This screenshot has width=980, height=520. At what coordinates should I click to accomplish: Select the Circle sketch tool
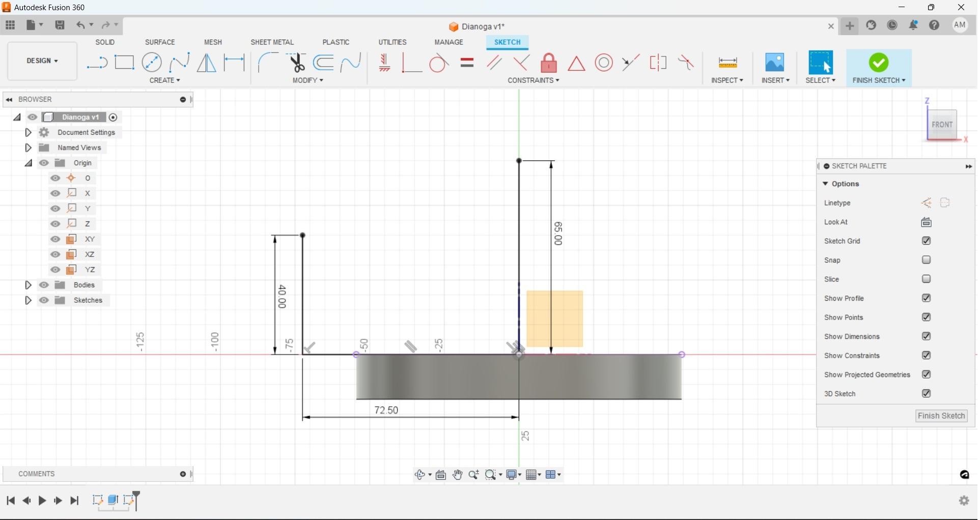coord(152,63)
